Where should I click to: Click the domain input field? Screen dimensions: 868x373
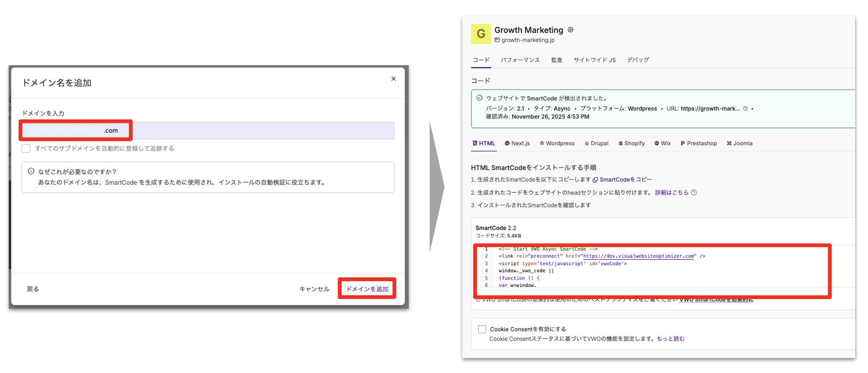(x=208, y=130)
